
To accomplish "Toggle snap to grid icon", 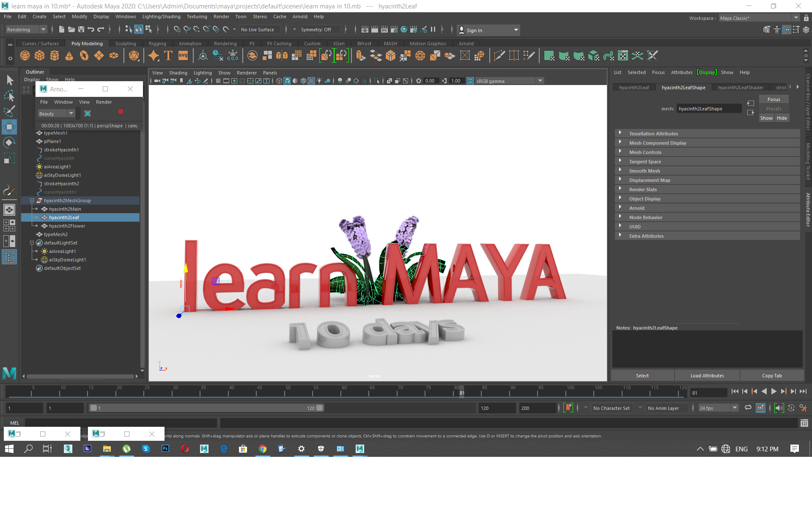I will click(177, 30).
